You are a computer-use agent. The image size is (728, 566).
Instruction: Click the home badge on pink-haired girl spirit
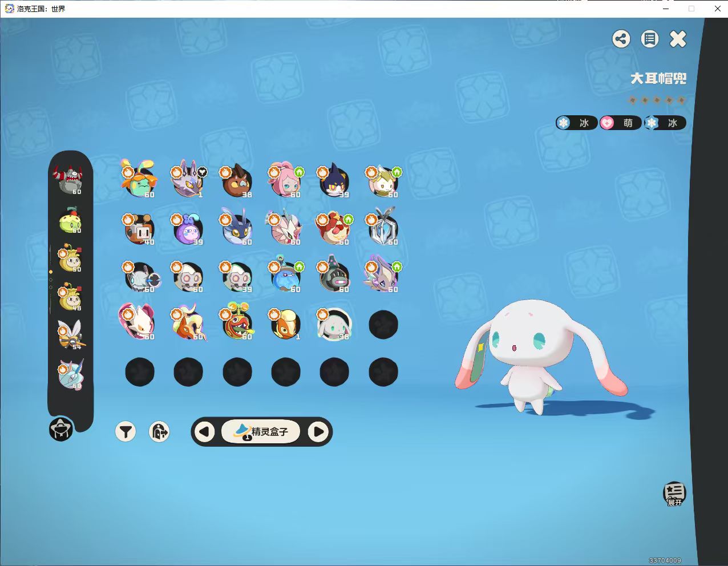coord(300,172)
